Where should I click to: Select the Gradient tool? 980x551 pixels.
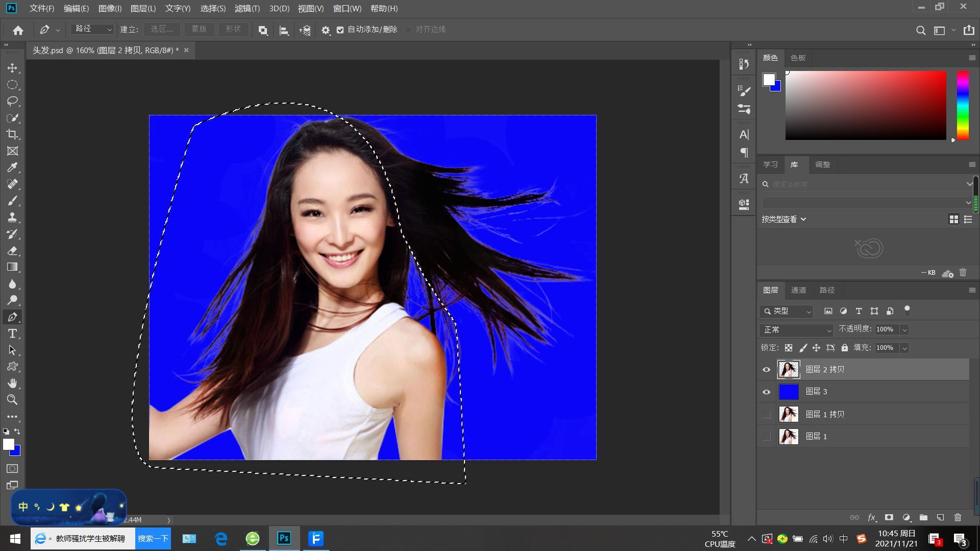[x=12, y=267]
